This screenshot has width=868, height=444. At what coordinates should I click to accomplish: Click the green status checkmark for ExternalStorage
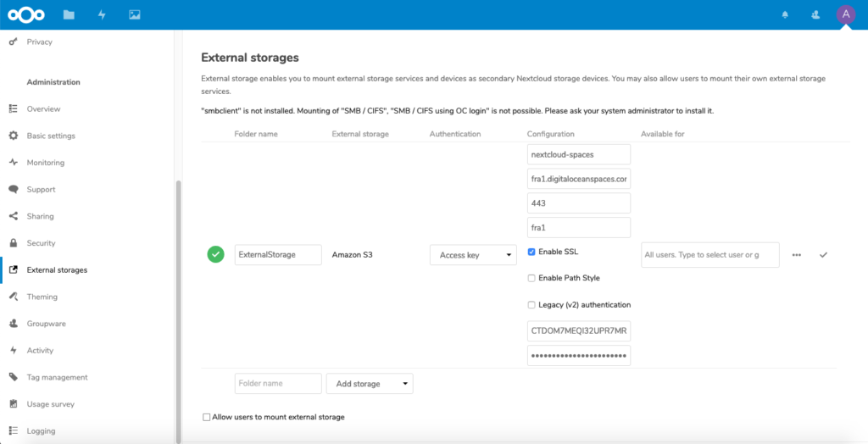pos(216,255)
